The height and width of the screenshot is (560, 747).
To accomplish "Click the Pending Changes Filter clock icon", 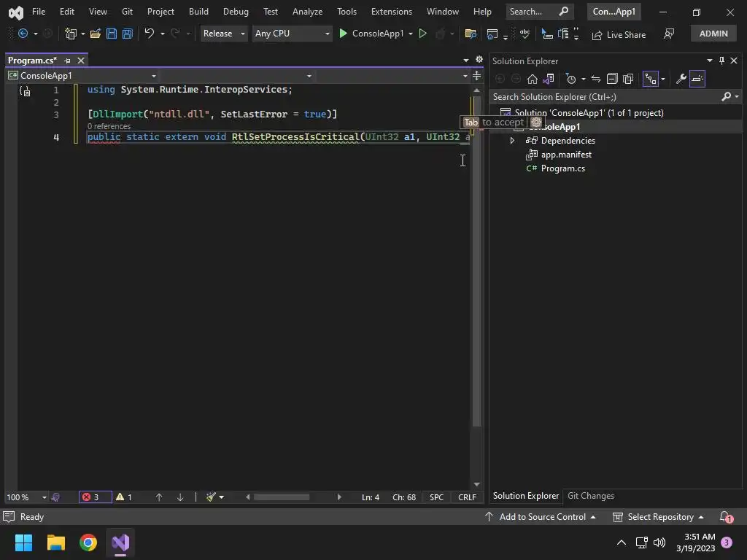I will point(570,79).
